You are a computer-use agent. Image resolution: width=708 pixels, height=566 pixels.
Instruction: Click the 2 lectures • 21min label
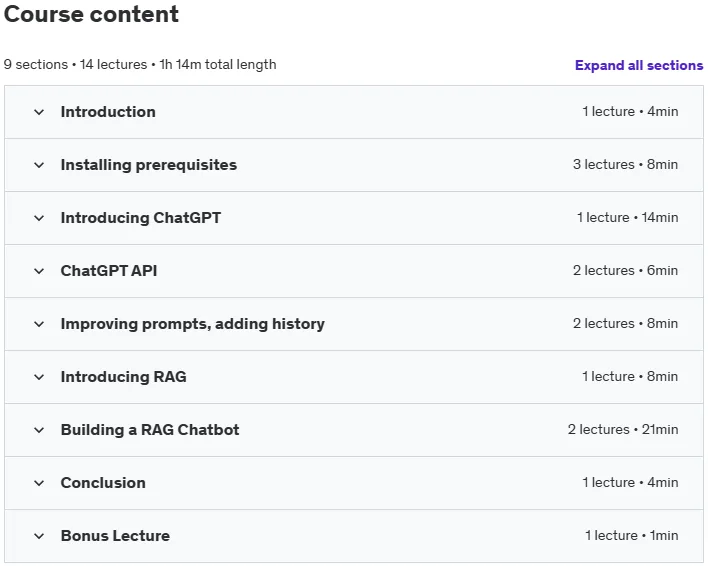[623, 429]
